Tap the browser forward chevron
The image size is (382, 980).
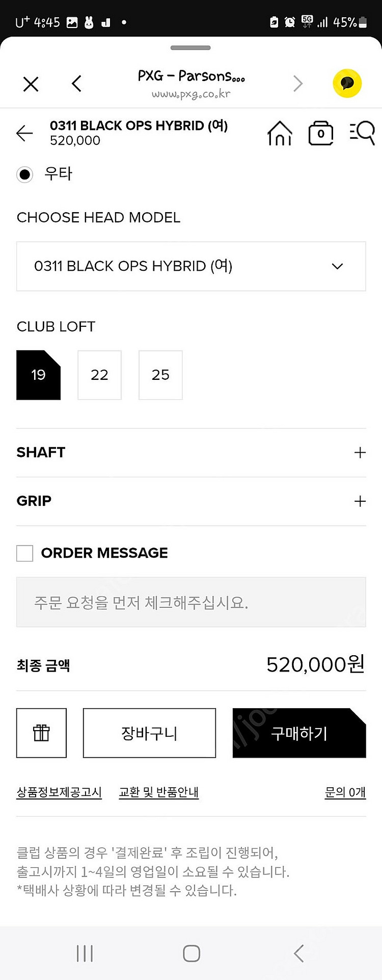298,84
